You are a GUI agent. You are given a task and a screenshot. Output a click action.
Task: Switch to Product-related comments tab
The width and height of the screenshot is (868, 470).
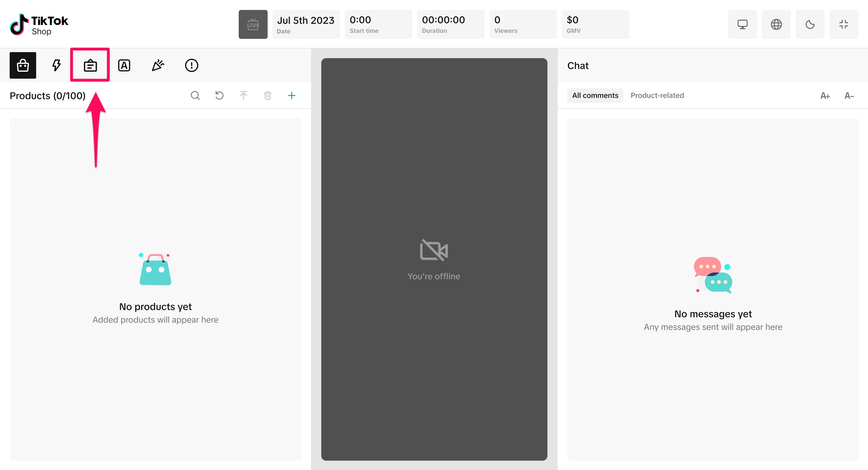657,96
